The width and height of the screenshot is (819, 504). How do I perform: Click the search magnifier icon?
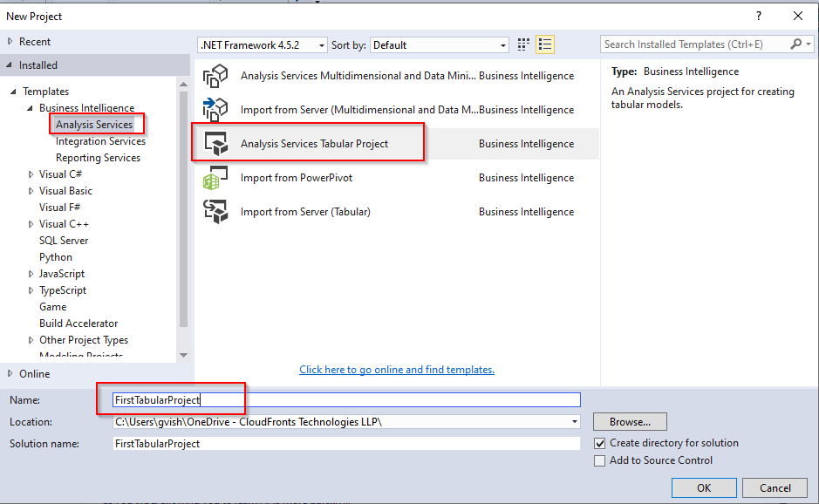click(x=795, y=43)
